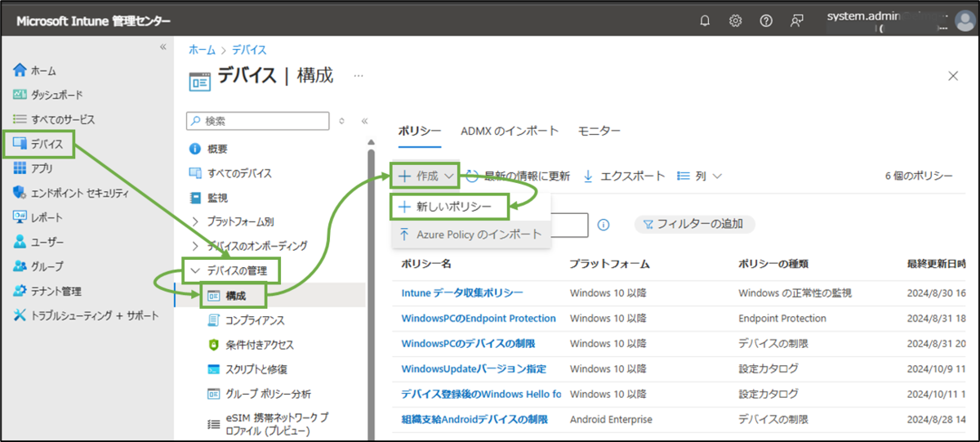Open the more options ellipsis by title
The width and height of the screenshot is (980, 442).
click(x=358, y=75)
